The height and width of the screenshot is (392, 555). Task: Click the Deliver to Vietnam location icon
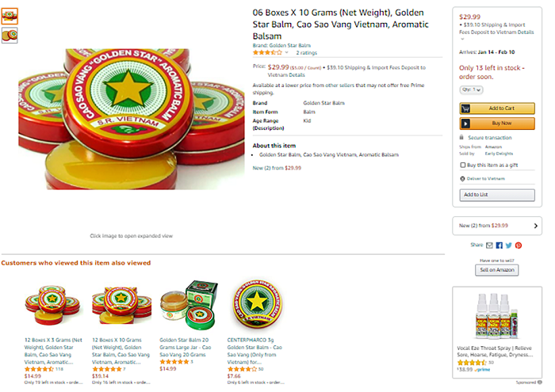(461, 178)
